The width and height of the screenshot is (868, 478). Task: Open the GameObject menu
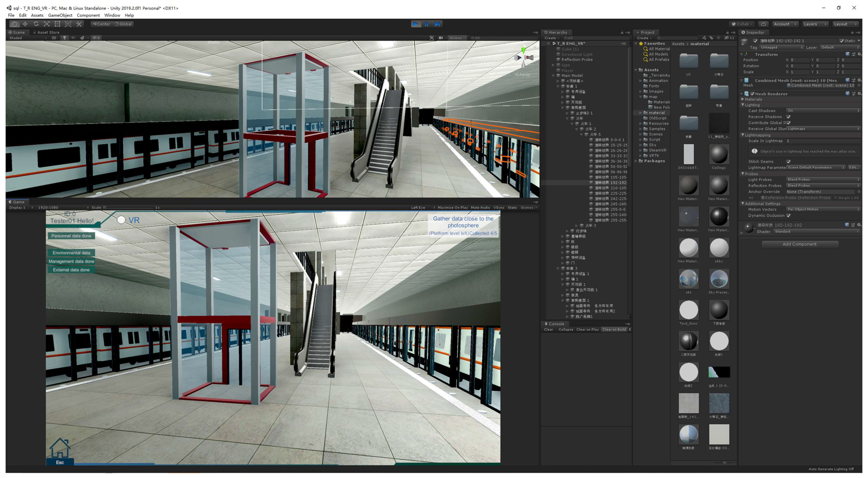pyautogui.click(x=60, y=15)
